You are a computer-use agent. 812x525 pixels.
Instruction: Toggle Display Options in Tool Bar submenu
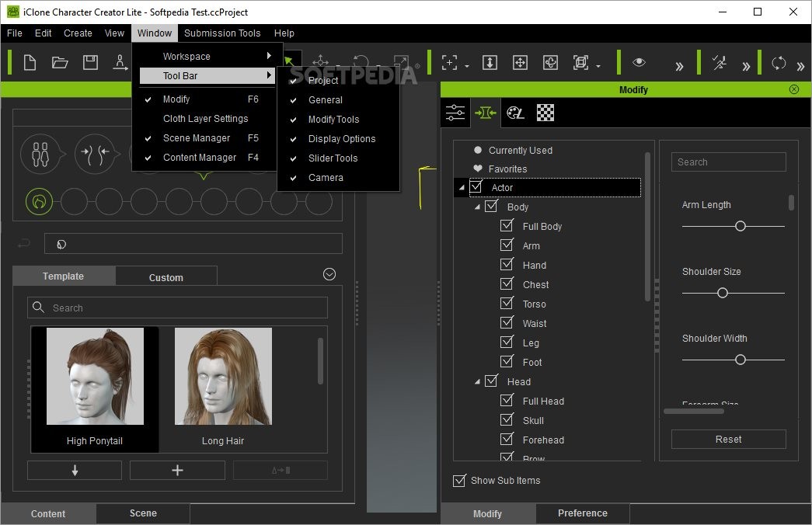coord(338,139)
